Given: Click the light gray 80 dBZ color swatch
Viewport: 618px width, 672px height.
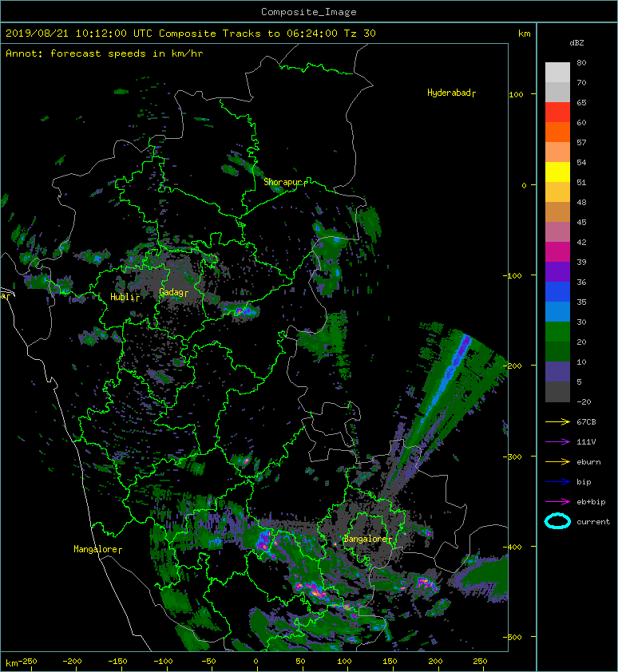Looking at the screenshot, I should tap(557, 72).
